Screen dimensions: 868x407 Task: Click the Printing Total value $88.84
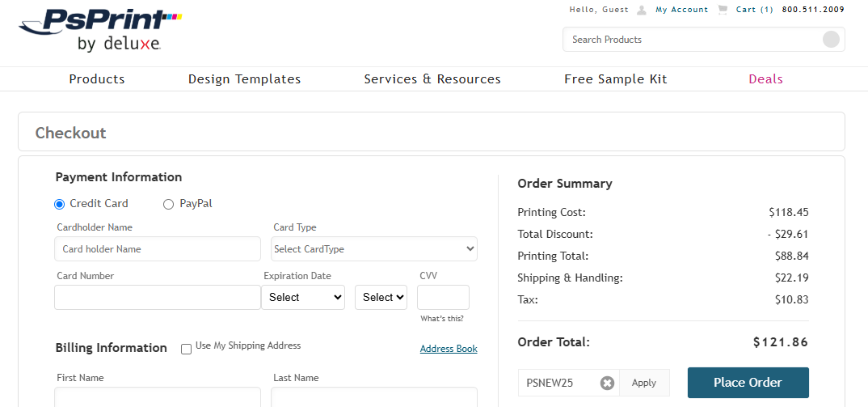point(791,256)
